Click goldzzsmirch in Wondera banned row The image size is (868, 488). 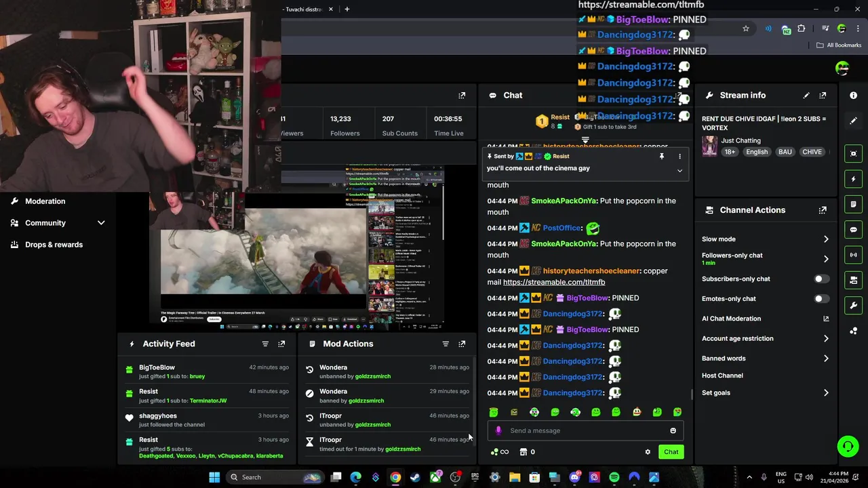366,401
